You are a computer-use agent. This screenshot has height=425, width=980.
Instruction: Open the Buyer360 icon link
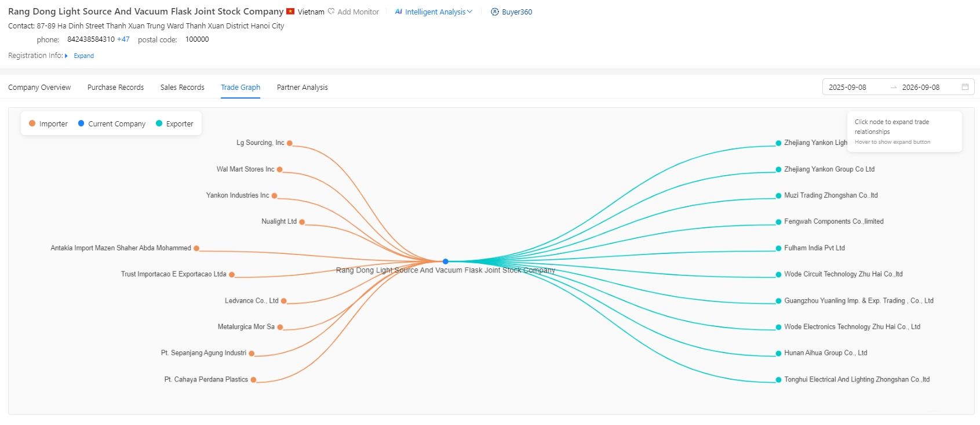[494, 12]
